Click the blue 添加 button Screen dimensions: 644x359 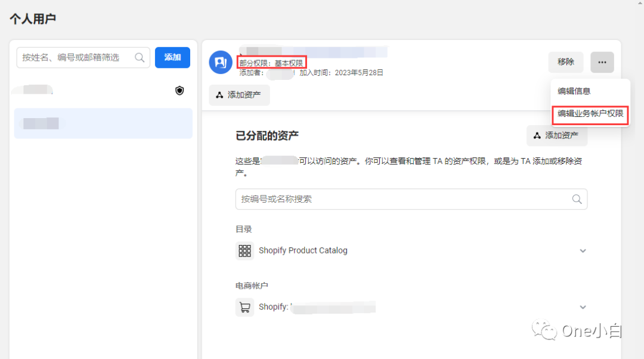(x=172, y=57)
